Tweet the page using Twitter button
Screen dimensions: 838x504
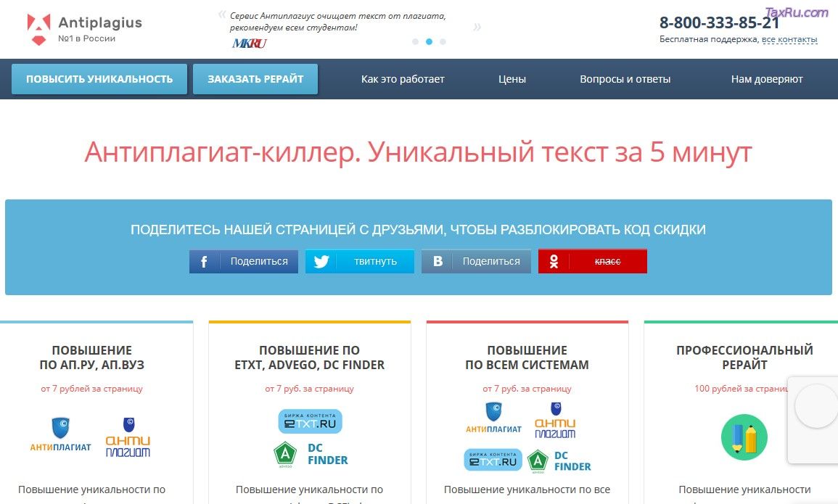click(x=360, y=262)
